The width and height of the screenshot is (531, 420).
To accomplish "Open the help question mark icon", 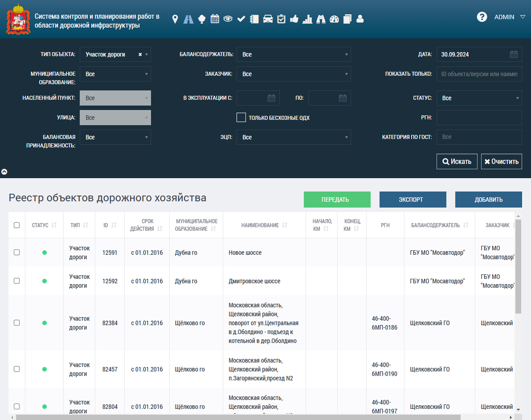I will (x=482, y=16).
